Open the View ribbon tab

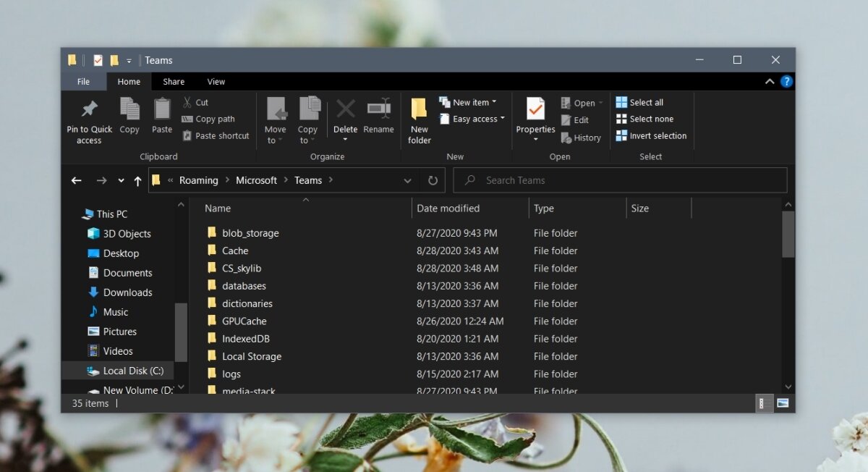[216, 82]
